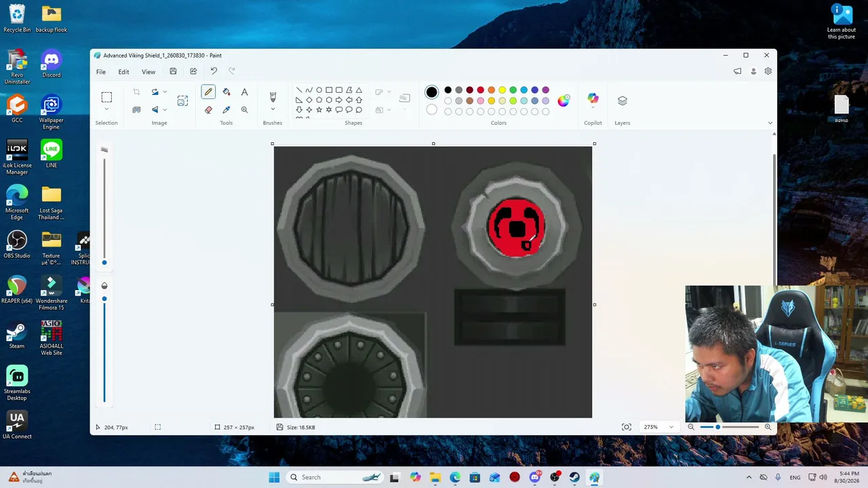Click the Remove background icon
Screen dimensions: 868x488
(136, 110)
